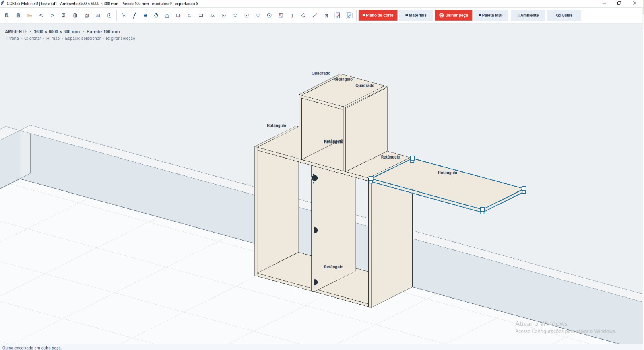
Task: Select the rectangle shape tool
Action: [201, 15]
